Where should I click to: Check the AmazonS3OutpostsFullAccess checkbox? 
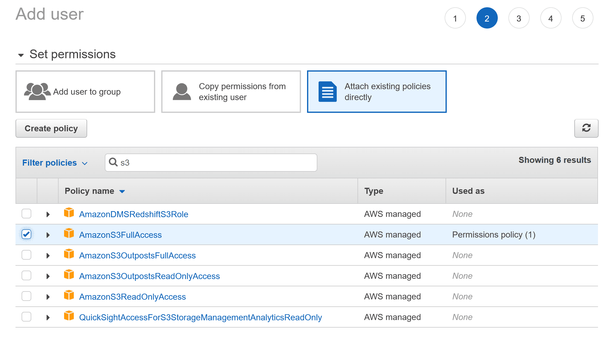[26, 255]
